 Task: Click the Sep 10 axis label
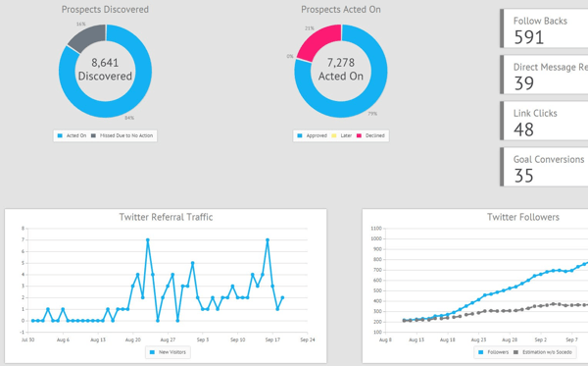tap(238, 340)
